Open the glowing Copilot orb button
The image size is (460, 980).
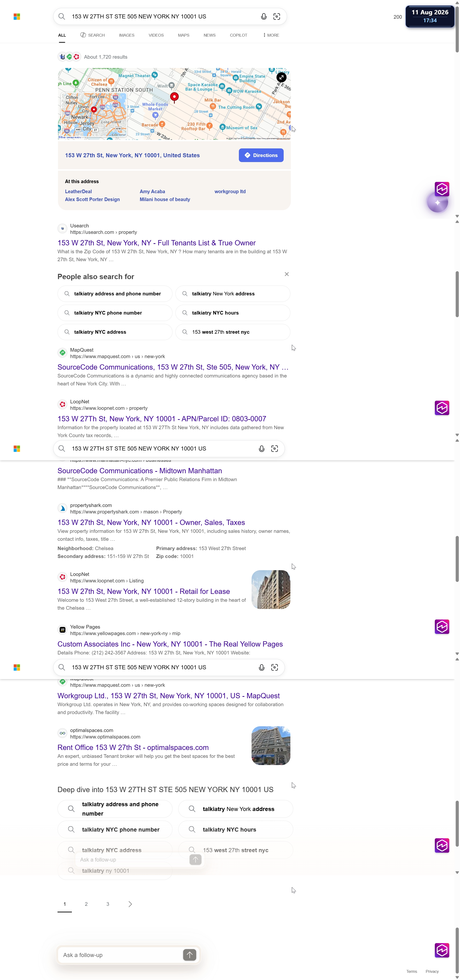tap(437, 203)
